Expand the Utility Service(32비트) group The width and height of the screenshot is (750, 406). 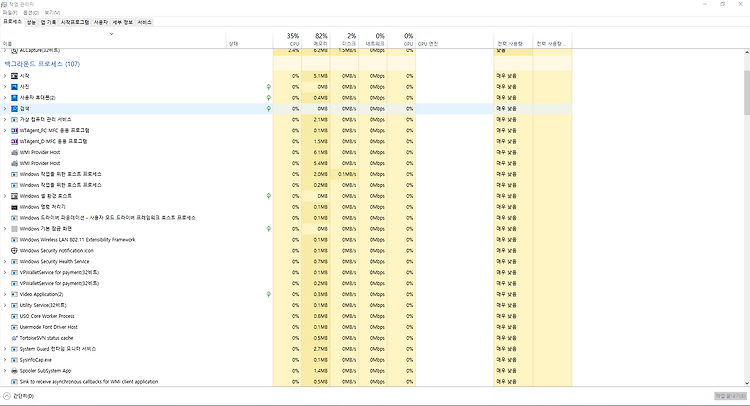(x=5, y=305)
